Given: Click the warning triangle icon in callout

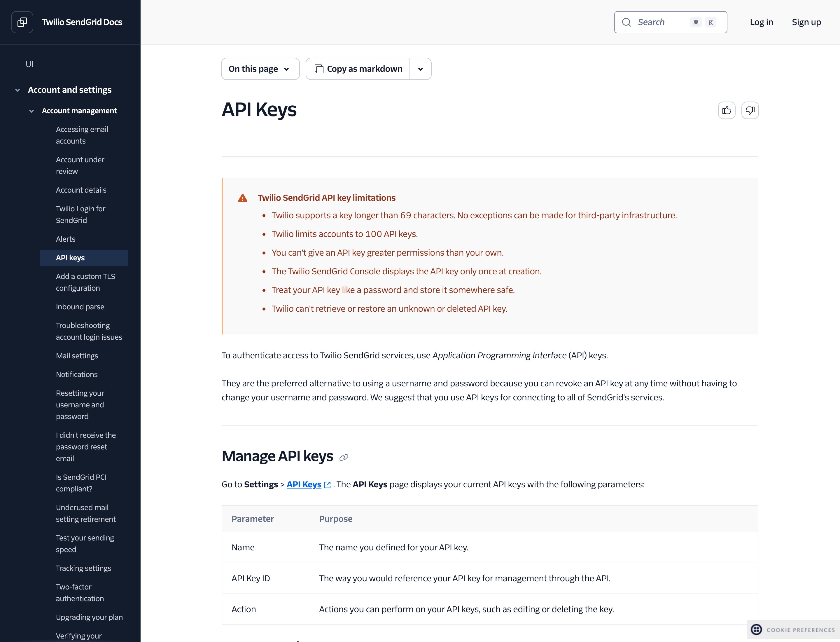Looking at the screenshot, I should [x=243, y=198].
